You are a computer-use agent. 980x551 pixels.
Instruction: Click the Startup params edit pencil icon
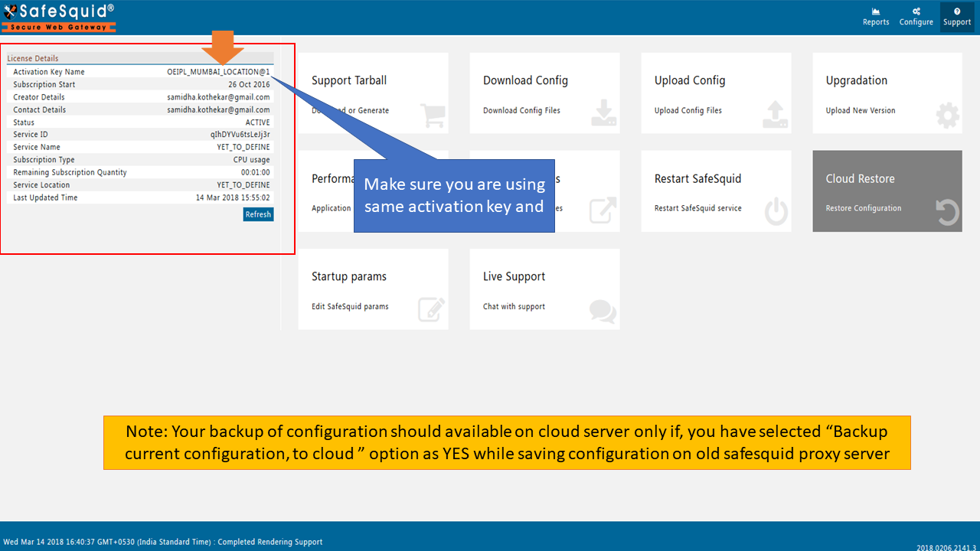432,309
